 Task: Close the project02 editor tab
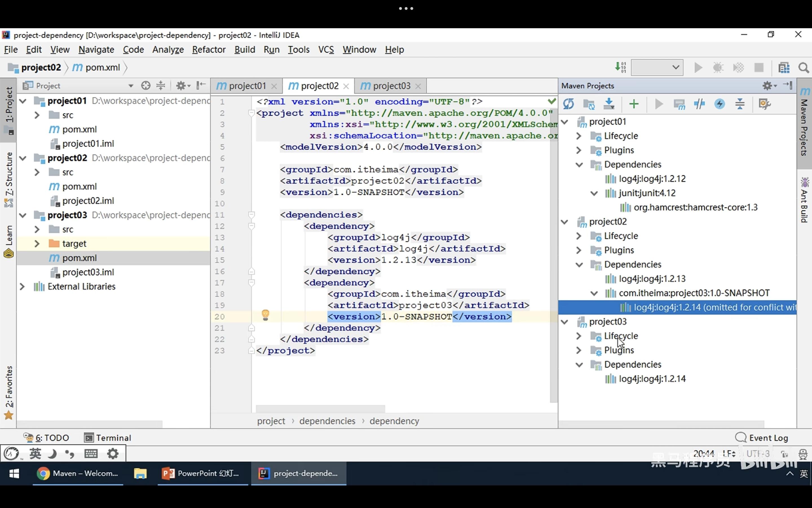tap(346, 86)
